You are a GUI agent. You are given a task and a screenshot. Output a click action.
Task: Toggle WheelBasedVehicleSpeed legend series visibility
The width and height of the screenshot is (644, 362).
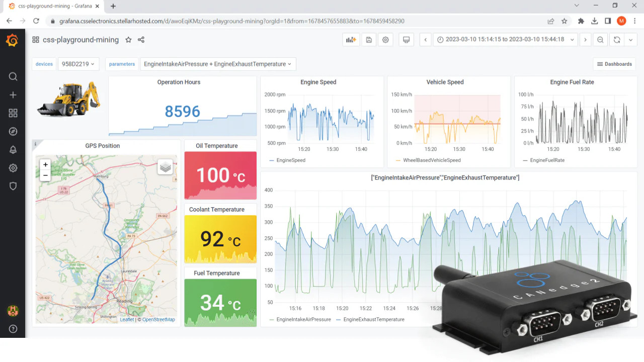[431, 160]
